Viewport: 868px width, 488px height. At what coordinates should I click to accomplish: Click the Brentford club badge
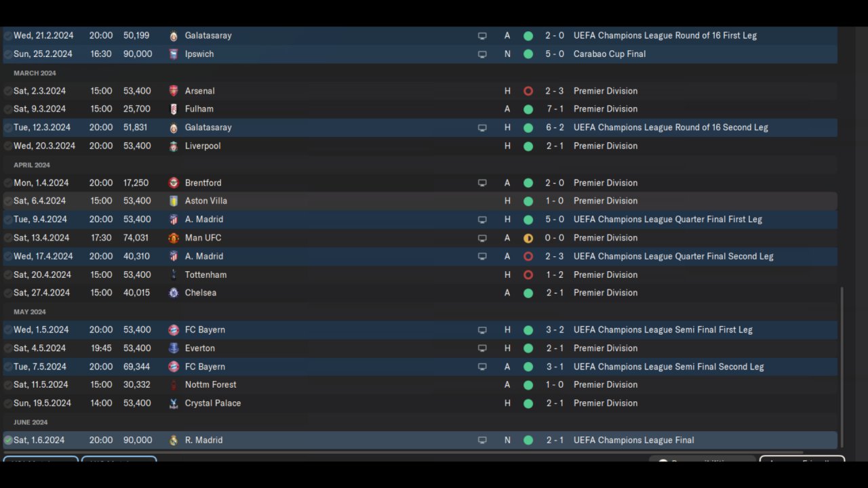pyautogui.click(x=174, y=183)
